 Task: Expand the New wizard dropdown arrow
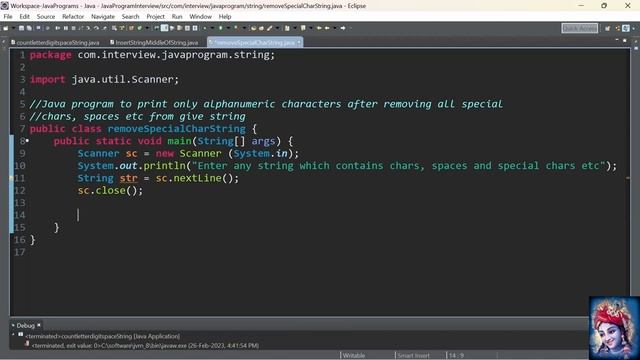tap(13, 28)
